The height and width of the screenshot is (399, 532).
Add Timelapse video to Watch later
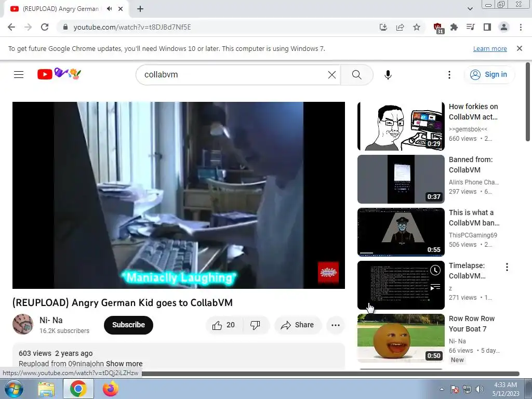[435, 270]
